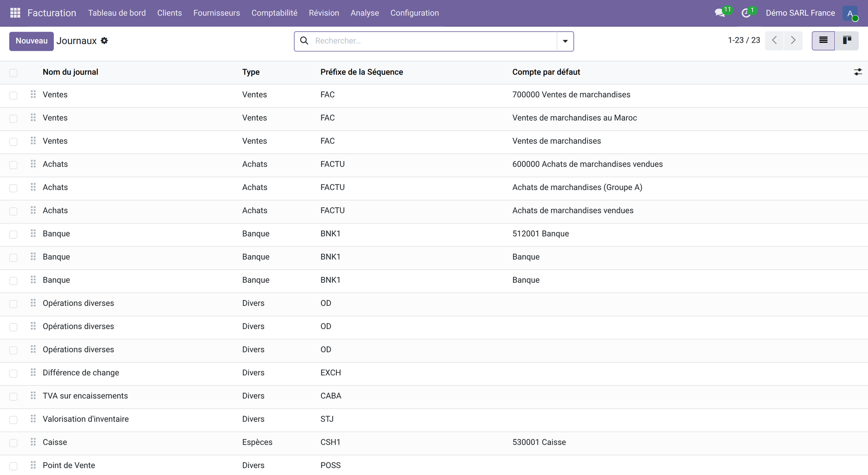
Task: Open the Différence de change journal
Action: pos(81,373)
